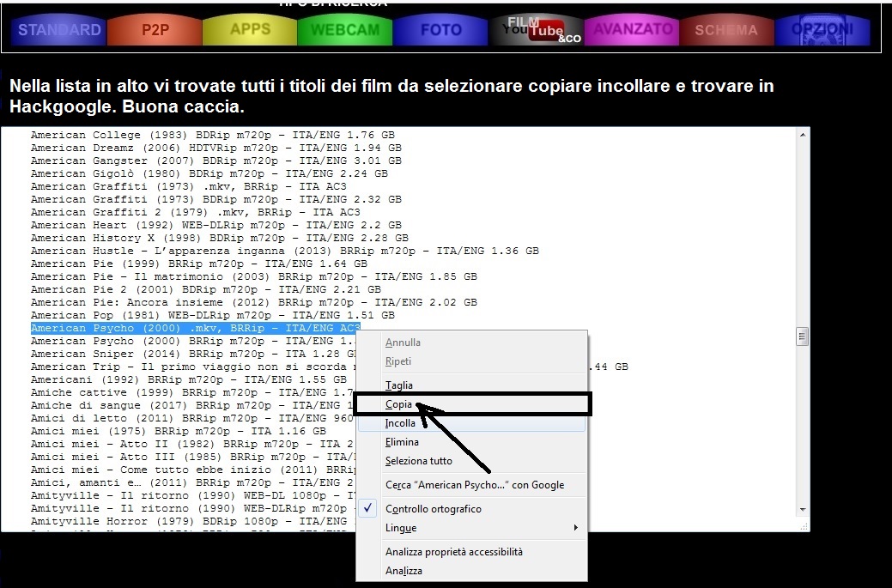This screenshot has height=588, width=892.
Task: Click "Amityville – Il ritorno (1990) WEB-DL 1080p"
Action: (x=193, y=496)
